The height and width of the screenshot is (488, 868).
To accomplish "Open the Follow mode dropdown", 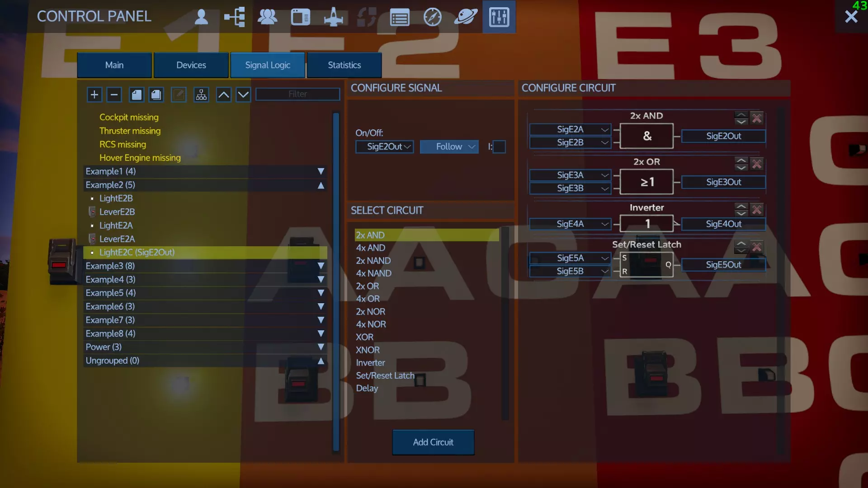I will pos(449,147).
